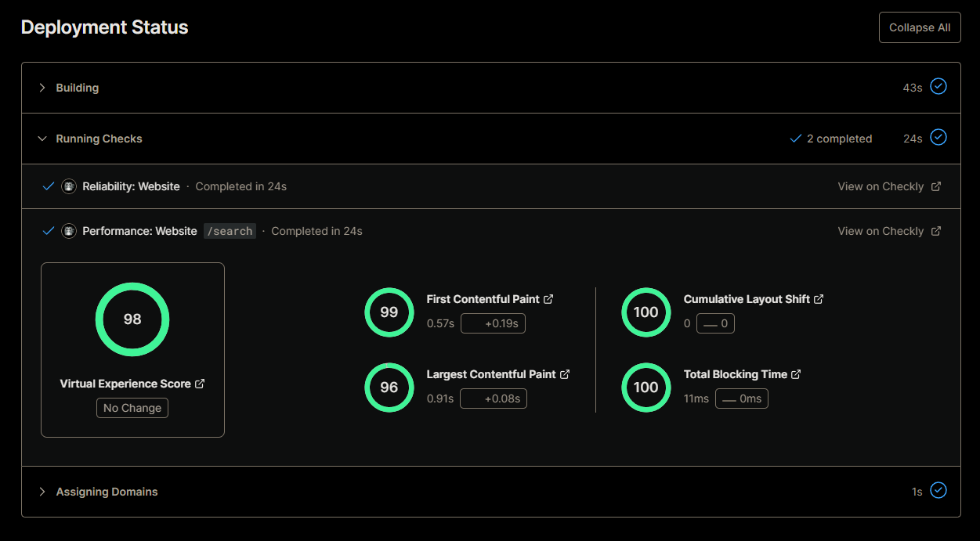Click external icon beside Total Blocking Time
The image size is (980, 541).
pos(797,374)
